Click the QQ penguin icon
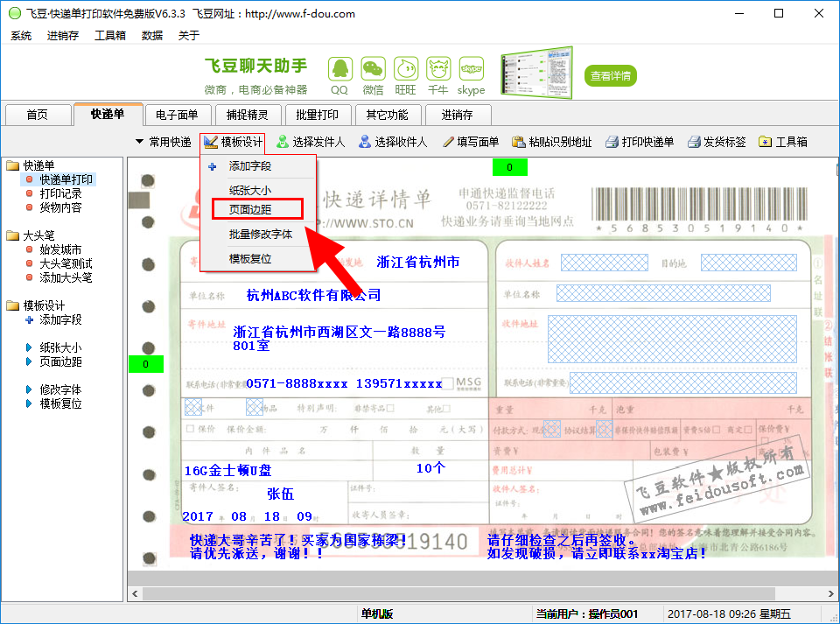Image resolution: width=840 pixels, height=624 pixels. click(x=339, y=69)
